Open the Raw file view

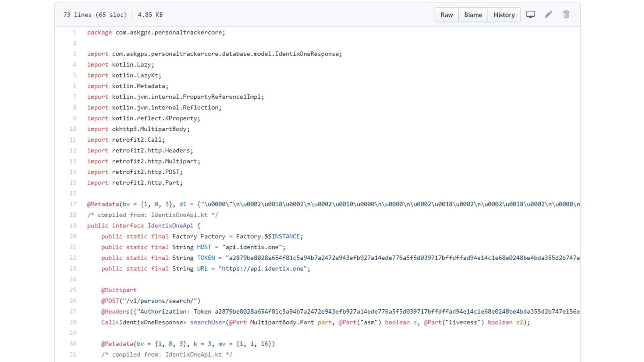446,15
